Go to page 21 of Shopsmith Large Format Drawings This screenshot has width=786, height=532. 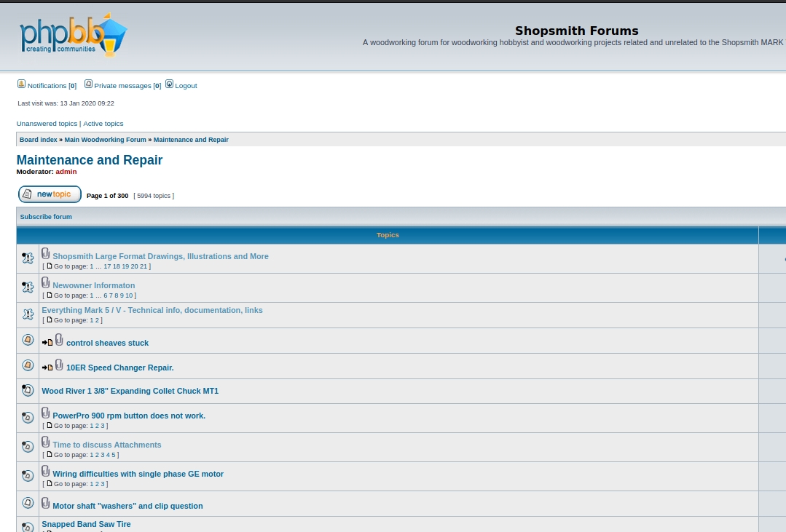[x=144, y=266]
